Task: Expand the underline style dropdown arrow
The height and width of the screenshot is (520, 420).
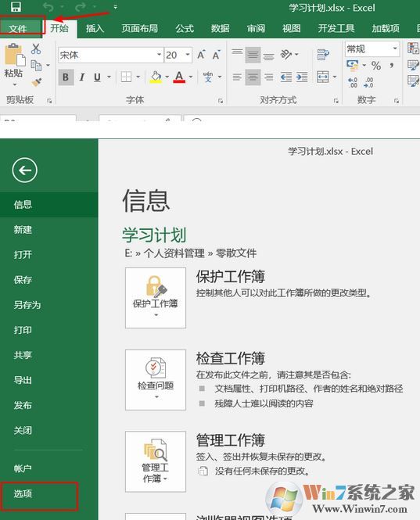Action: [x=109, y=77]
